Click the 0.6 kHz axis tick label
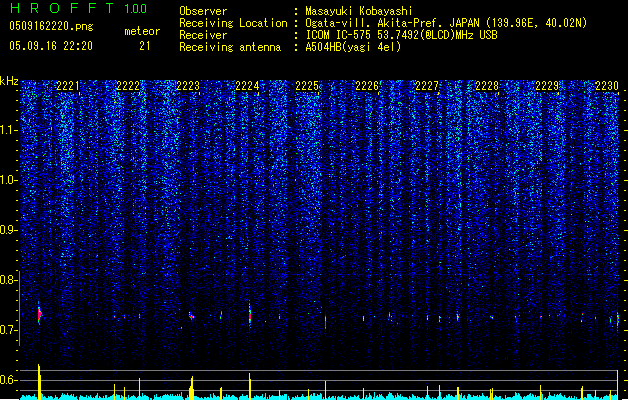Viewport: 629px width, 400px height. pyautogui.click(x=8, y=380)
